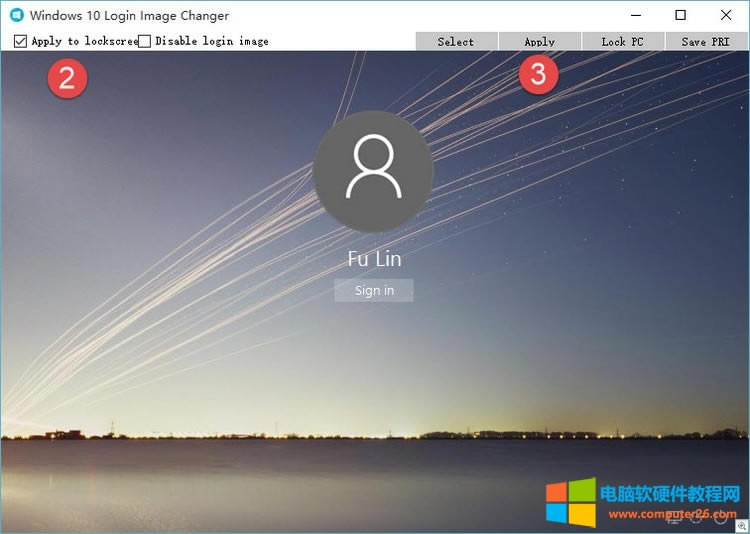Click the magnifier zoom icon at the corner

pos(742,526)
